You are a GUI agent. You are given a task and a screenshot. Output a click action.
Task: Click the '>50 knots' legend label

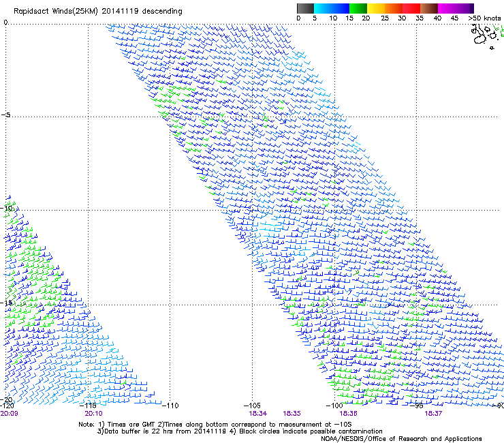click(484, 18)
